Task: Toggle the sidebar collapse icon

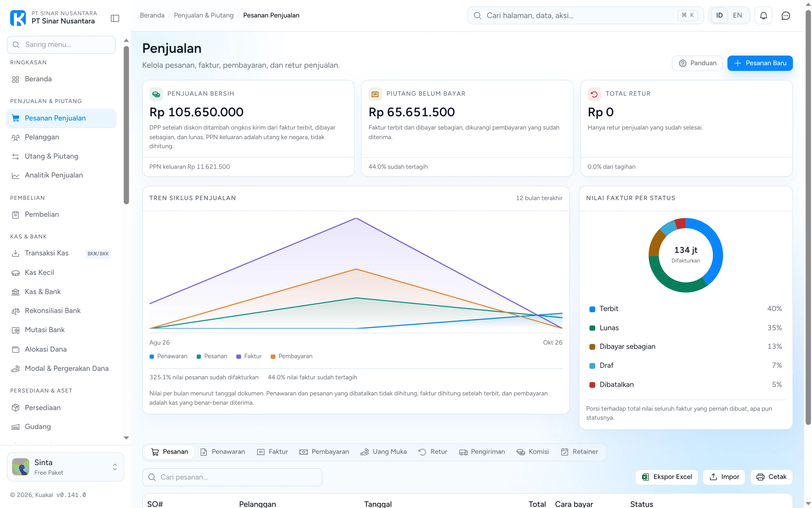Action: [x=115, y=18]
